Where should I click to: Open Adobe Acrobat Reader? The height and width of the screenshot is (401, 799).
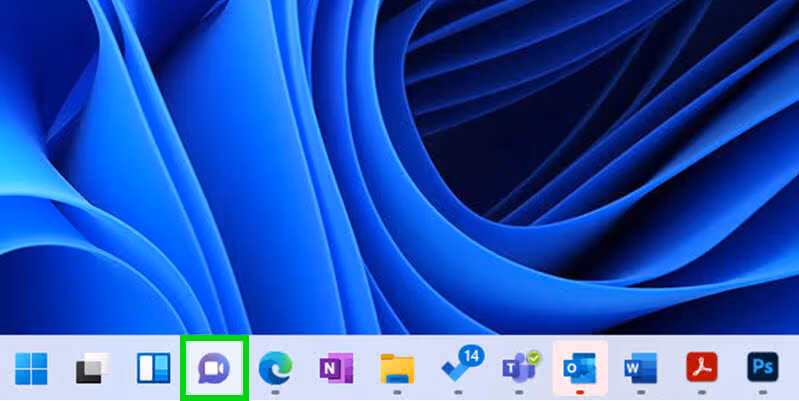pos(702,367)
